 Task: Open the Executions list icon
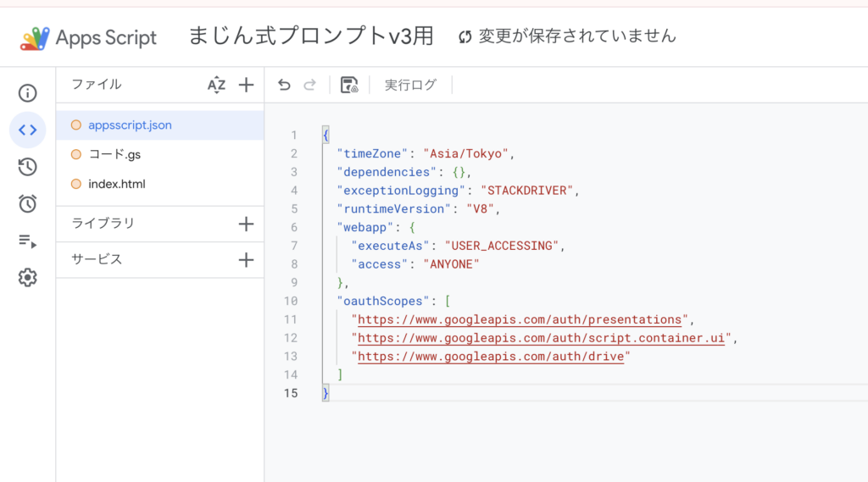tap(27, 241)
